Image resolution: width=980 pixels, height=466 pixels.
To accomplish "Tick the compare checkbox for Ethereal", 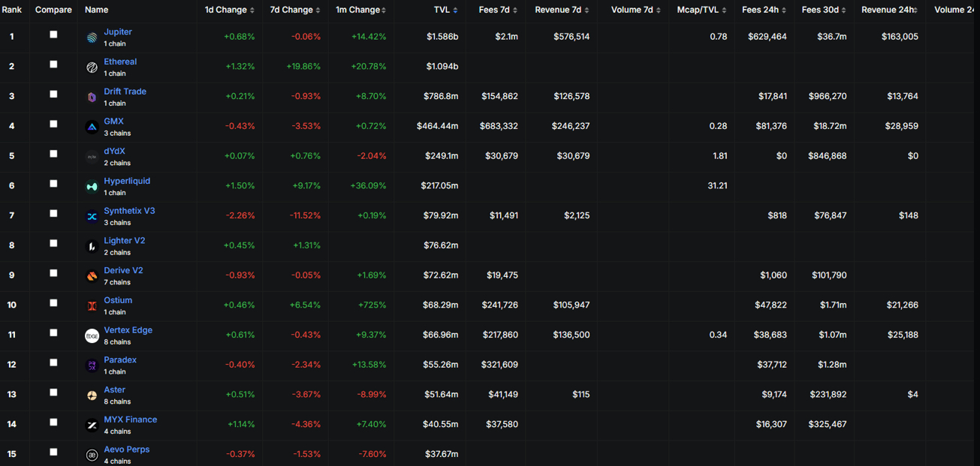I will pos(53,65).
